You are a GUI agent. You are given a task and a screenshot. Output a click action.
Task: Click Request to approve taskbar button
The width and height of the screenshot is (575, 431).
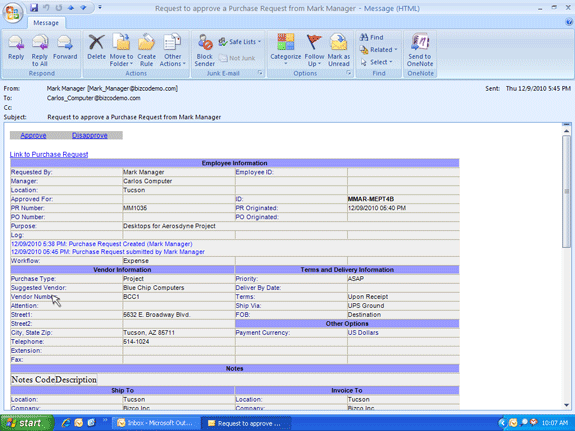click(x=247, y=423)
